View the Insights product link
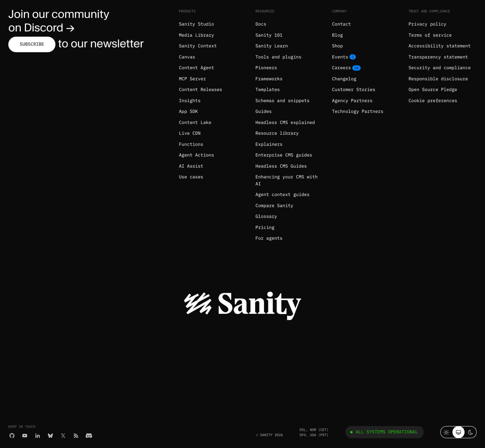This screenshot has width=485, height=448. [190, 100]
